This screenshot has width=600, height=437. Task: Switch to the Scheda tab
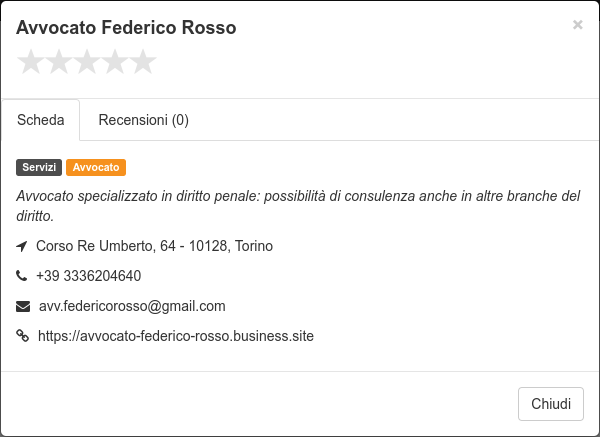pyautogui.click(x=41, y=120)
